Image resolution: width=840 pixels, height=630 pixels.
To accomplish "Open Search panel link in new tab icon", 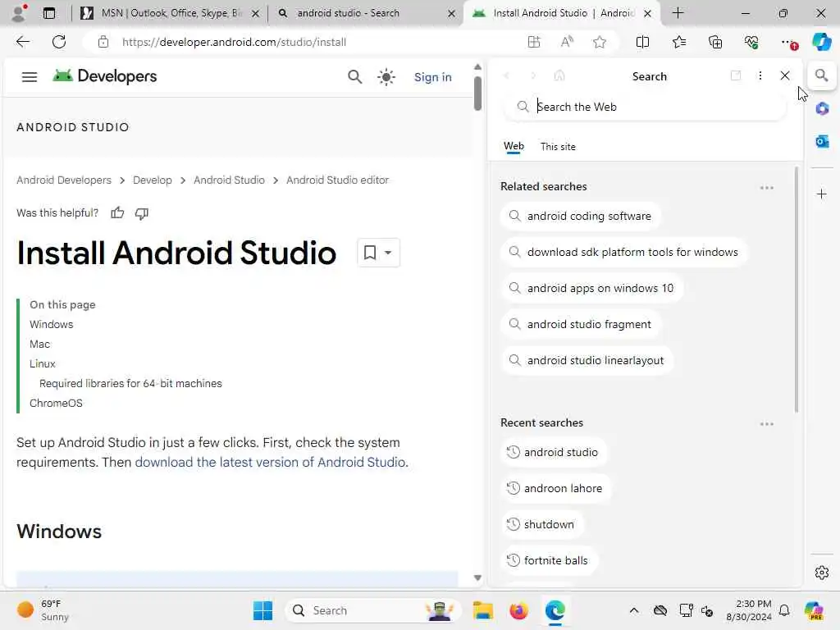I will (736, 75).
